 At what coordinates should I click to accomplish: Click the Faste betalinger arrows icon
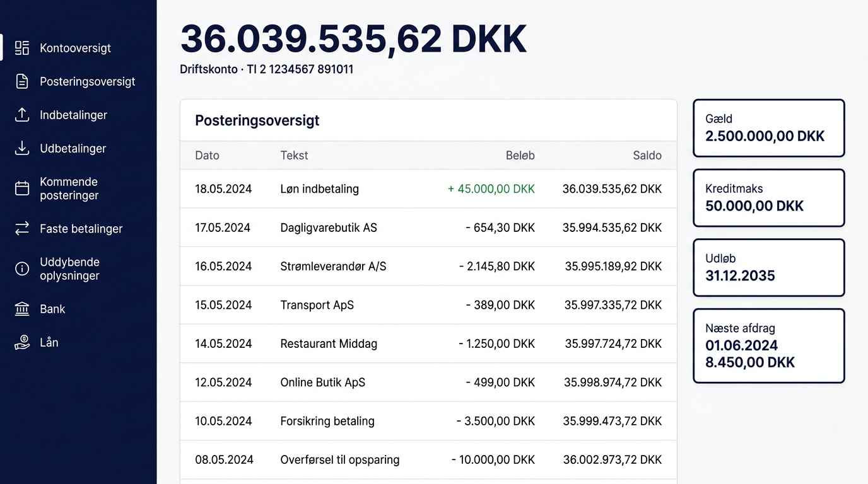click(x=22, y=229)
